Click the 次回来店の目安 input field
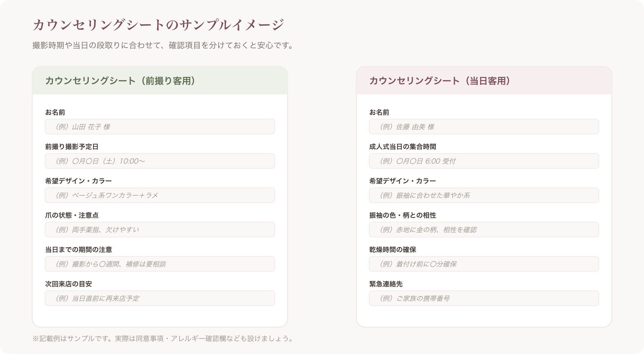Image resolution: width=644 pixels, height=354 pixels. point(160,298)
